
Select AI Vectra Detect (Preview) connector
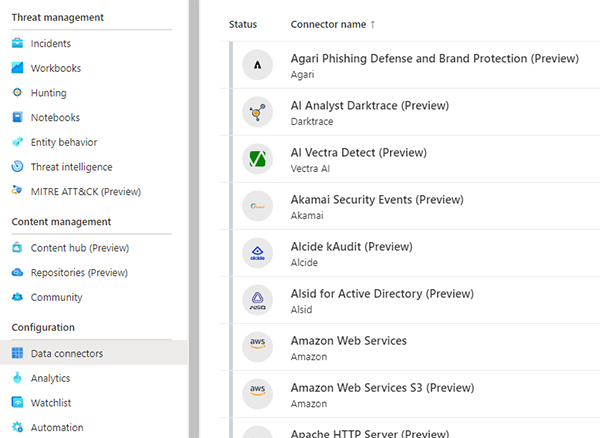point(359,153)
